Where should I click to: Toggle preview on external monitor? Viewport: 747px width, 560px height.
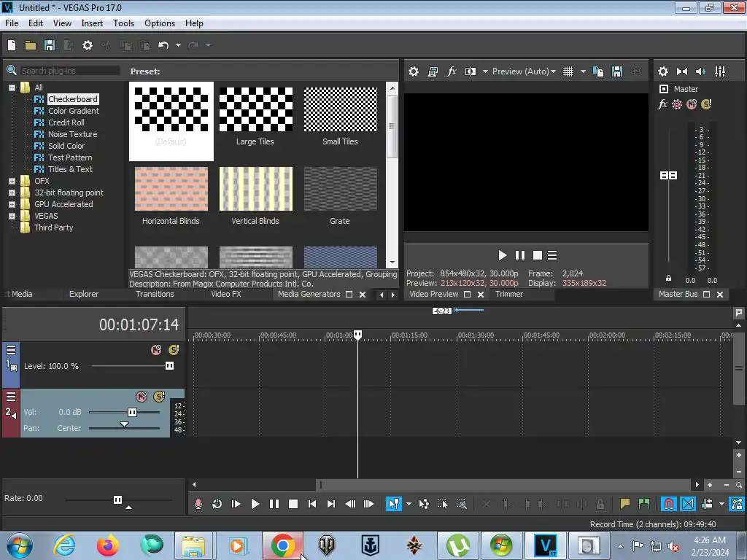pyautogui.click(x=433, y=71)
